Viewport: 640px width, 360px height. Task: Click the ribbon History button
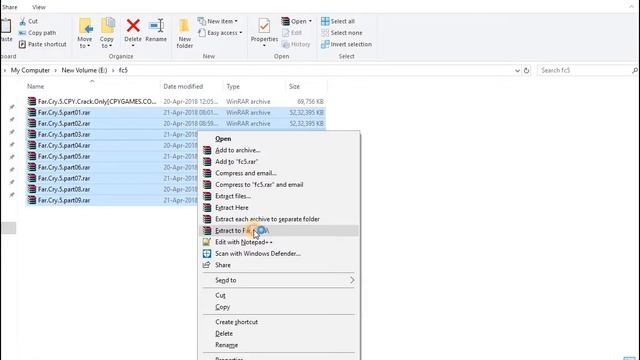point(296,44)
